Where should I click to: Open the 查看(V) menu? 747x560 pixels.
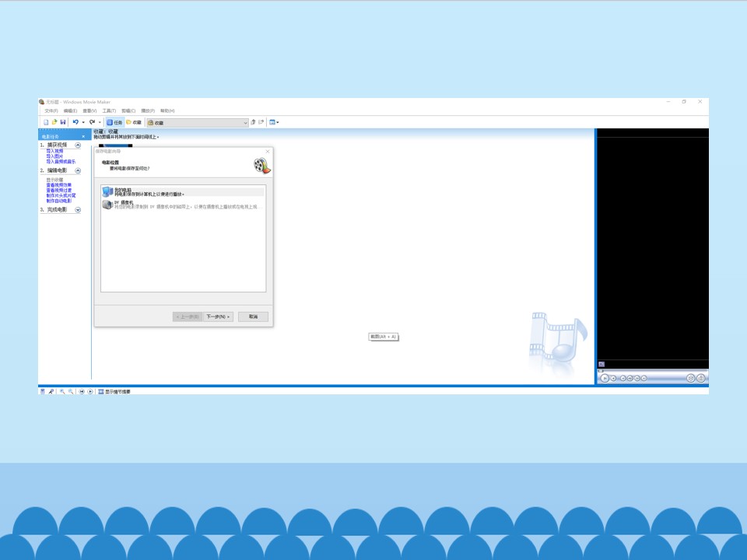coord(89,111)
